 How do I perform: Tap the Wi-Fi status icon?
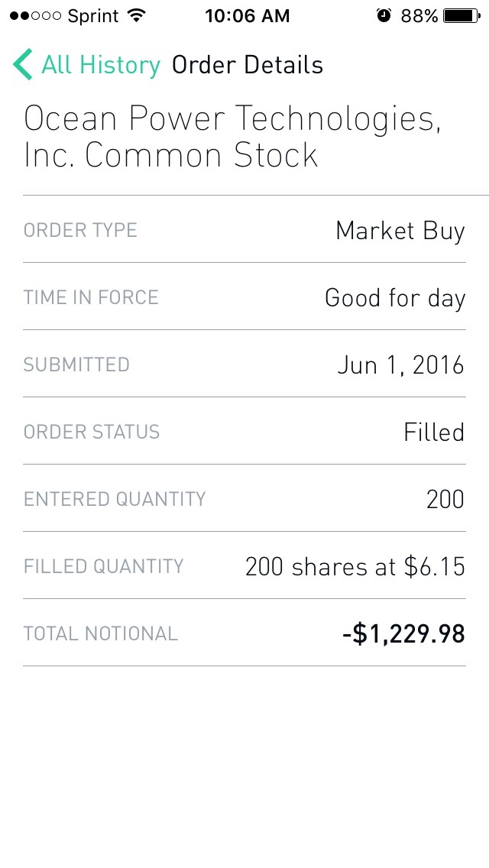point(138,16)
